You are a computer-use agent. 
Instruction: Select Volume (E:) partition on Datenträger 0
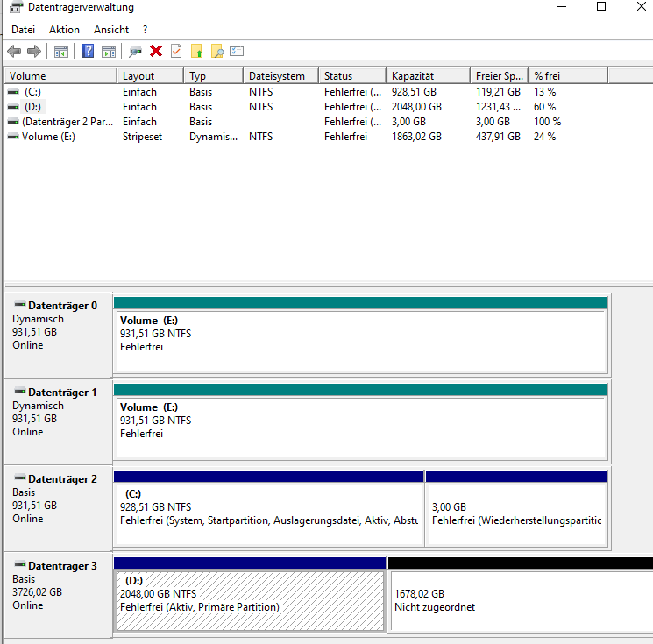point(360,335)
